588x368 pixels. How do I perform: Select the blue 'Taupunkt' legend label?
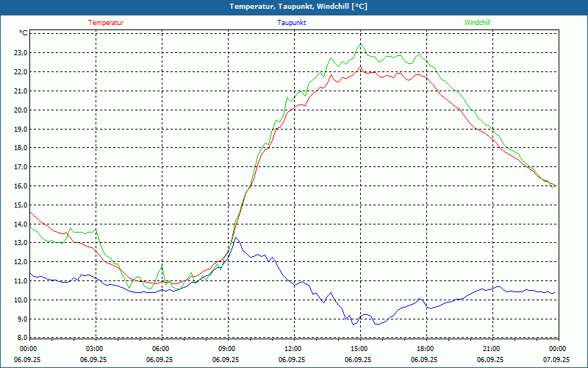(x=292, y=23)
